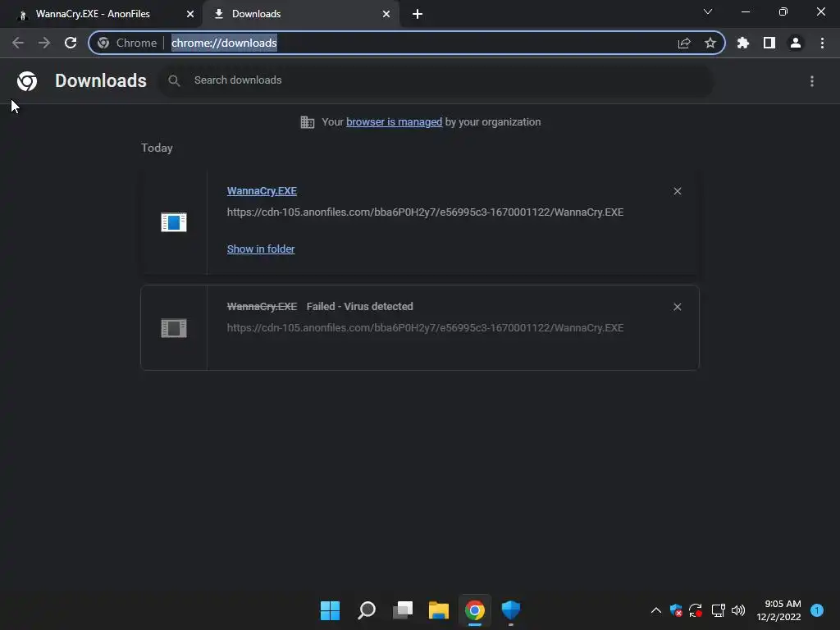Show WannaCry.EXE in folder
The height and width of the screenshot is (630, 840).
pyautogui.click(x=261, y=249)
